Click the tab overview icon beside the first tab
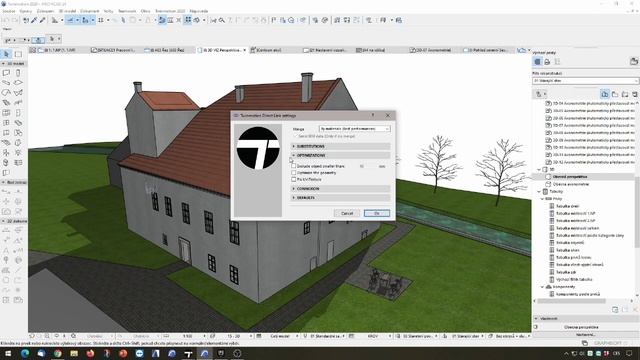 (x=32, y=50)
